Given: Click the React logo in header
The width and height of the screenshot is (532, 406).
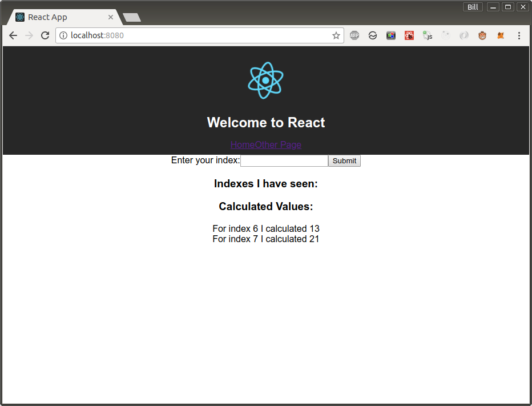Looking at the screenshot, I should [x=265, y=81].
